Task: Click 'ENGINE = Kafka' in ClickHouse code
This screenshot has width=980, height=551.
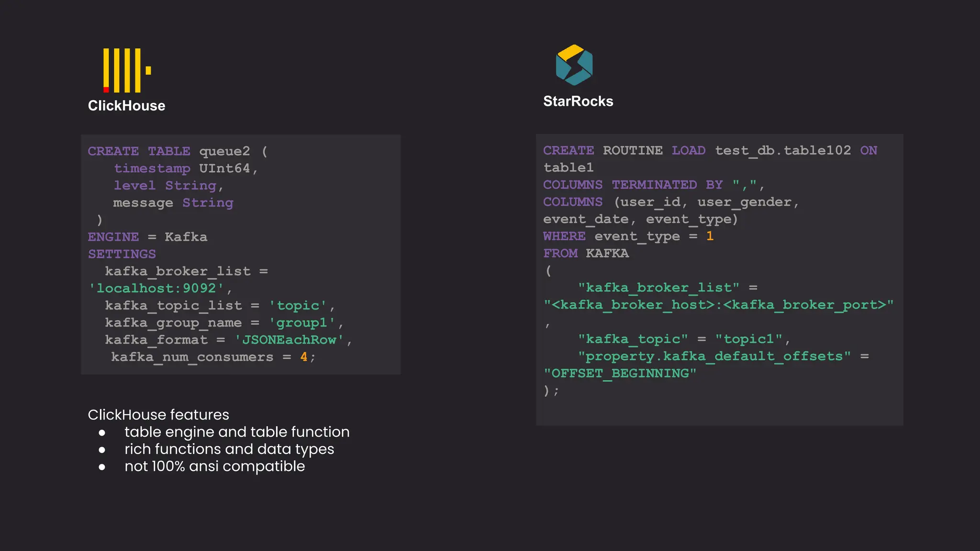Action: 147,237
